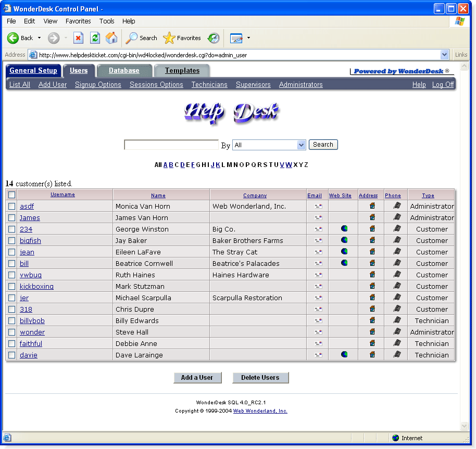
Task: Go to the Home page icon
Action: (x=111, y=38)
